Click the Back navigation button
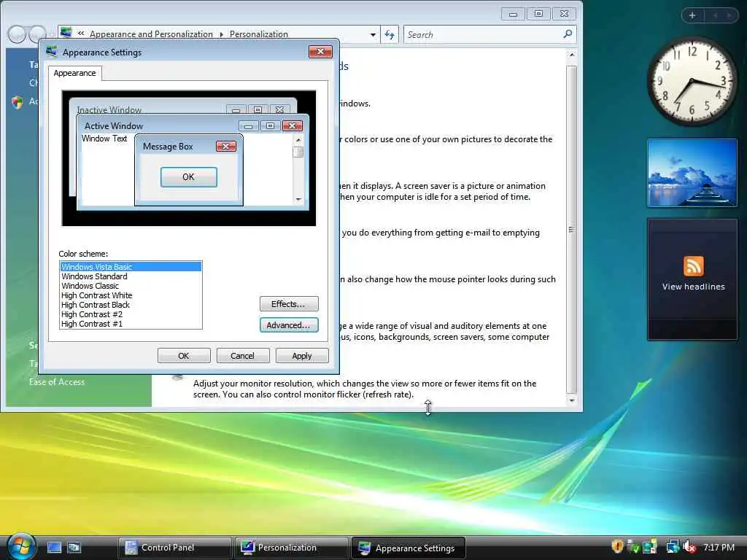This screenshot has height=560, width=747. tap(17, 34)
